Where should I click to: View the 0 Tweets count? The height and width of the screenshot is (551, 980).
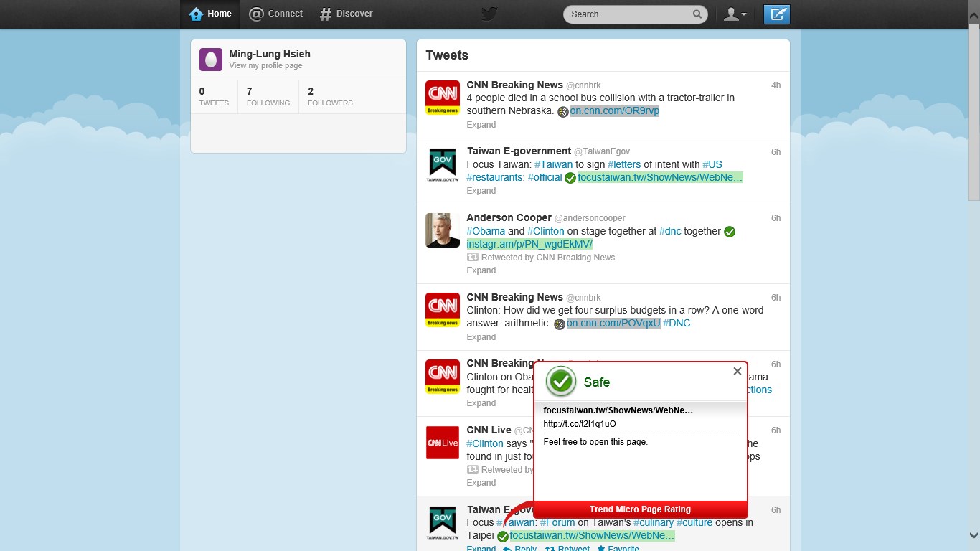[214, 97]
